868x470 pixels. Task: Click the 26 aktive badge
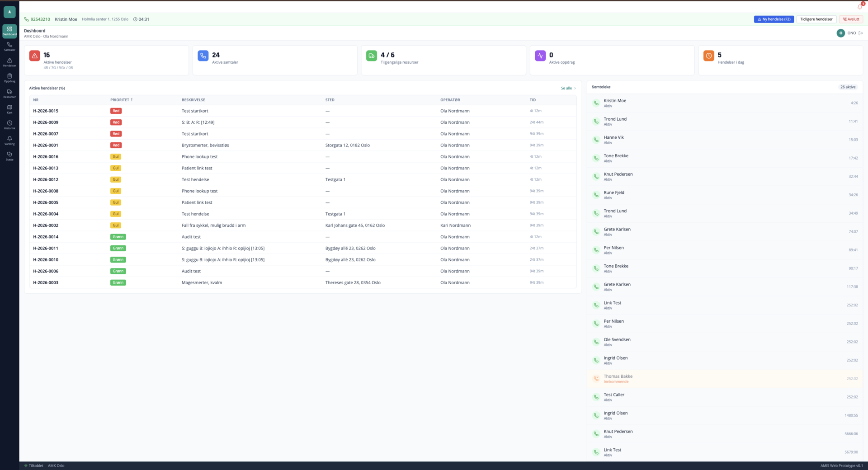[x=848, y=87]
